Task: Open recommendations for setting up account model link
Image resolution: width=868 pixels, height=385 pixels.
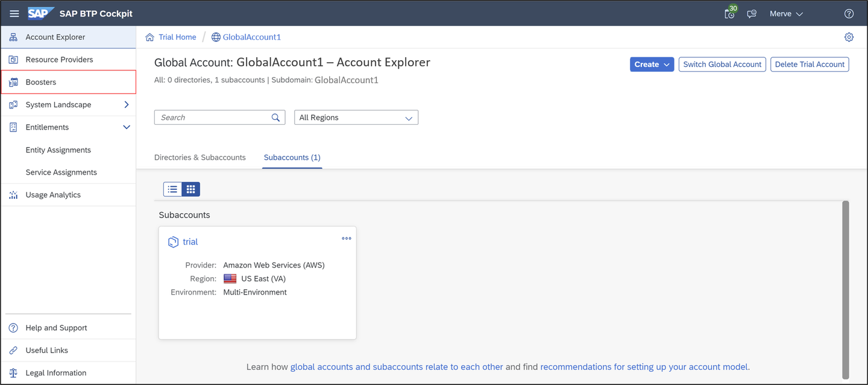Action: click(644, 366)
